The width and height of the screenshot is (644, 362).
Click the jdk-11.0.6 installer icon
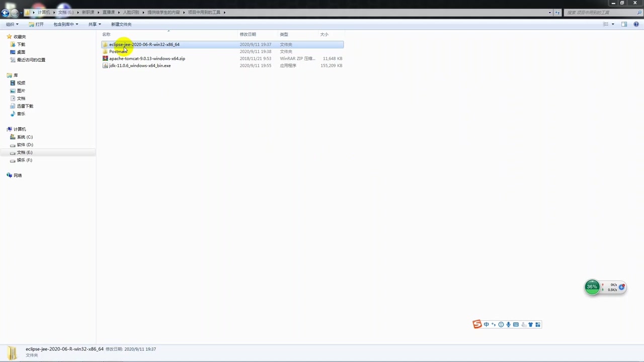click(x=105, y=65)
